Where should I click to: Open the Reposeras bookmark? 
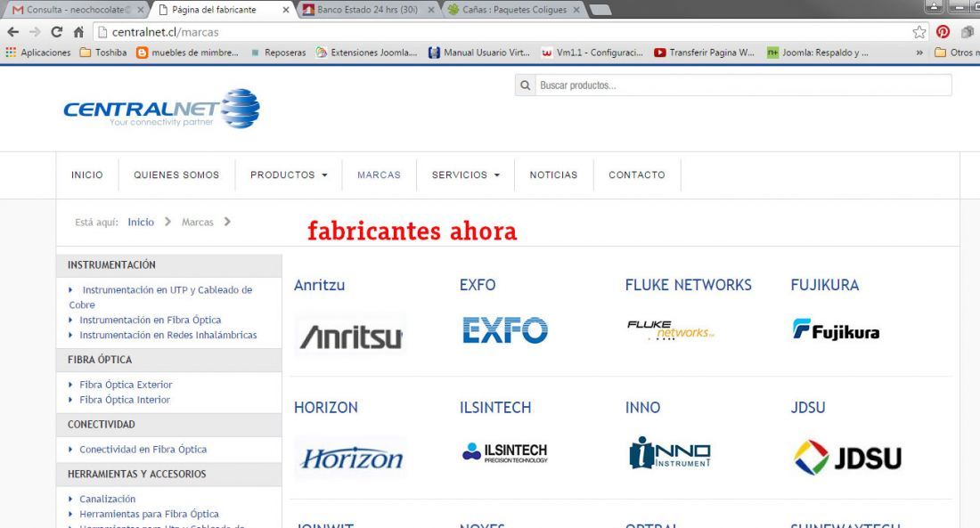[x=279, y=53]
